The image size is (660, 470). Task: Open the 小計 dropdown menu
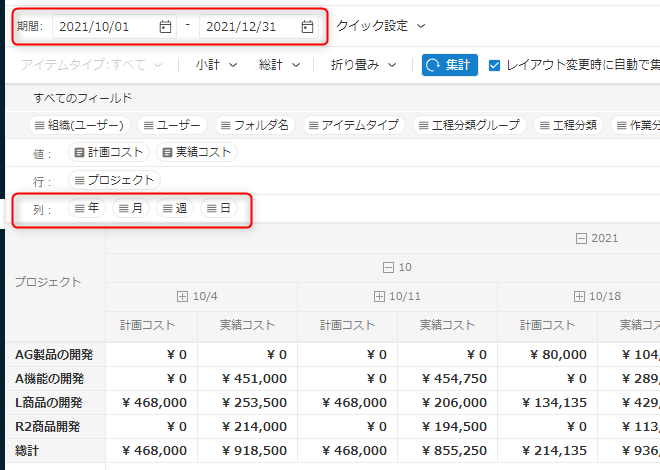point(217,65)
